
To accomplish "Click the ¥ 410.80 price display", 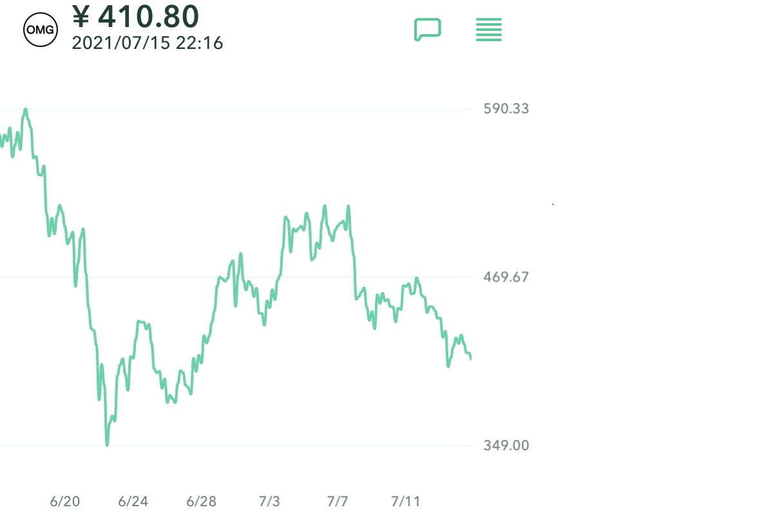I will 136,17.
